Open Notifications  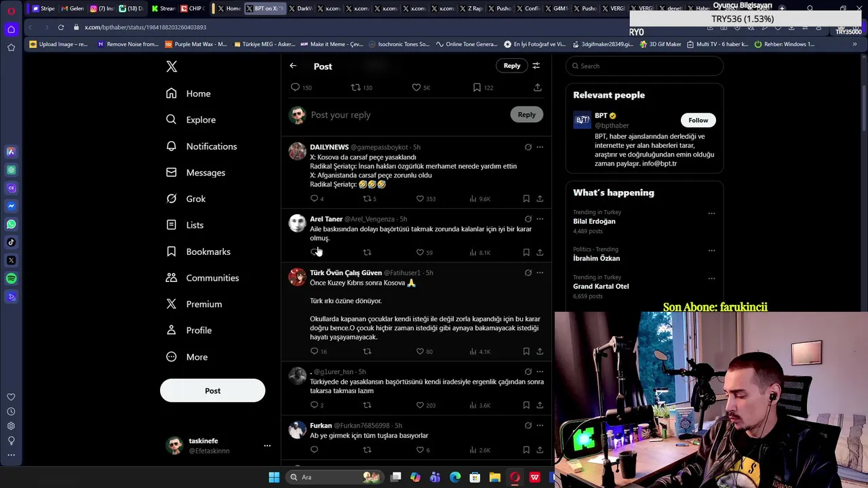click(201, 146)
